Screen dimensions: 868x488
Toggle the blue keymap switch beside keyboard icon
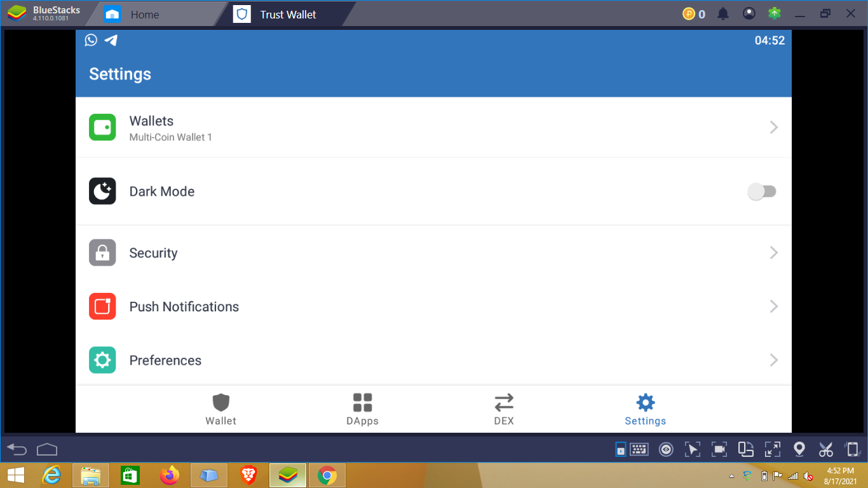click(620, 450)
